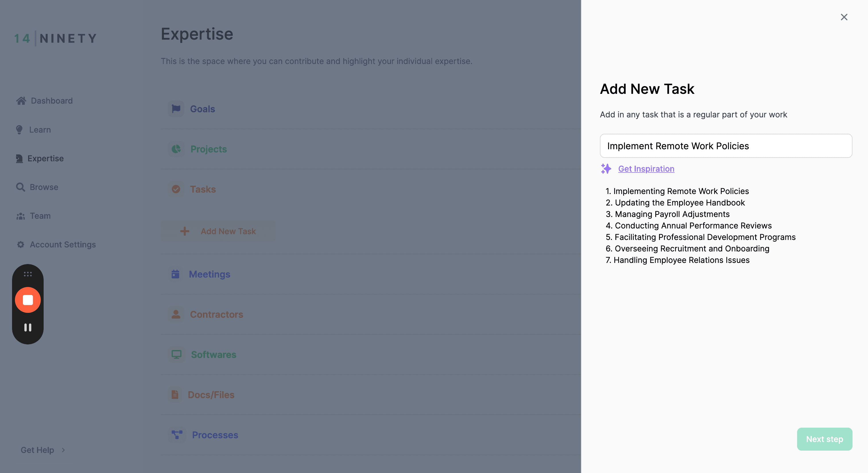
Task: Click the Dashboard home icon
Action: click(21, 101)
